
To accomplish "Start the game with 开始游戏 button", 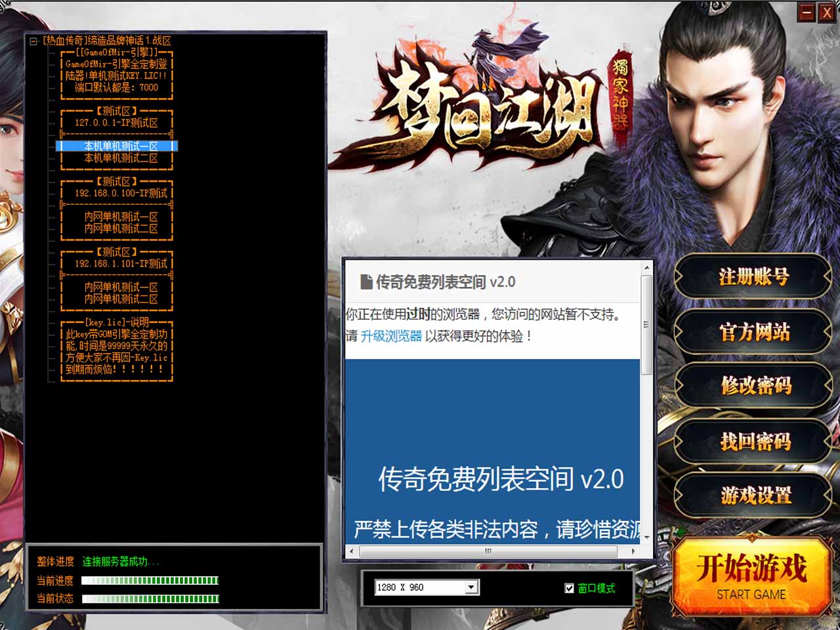I will pyautogui.click(x=751, y=577).
